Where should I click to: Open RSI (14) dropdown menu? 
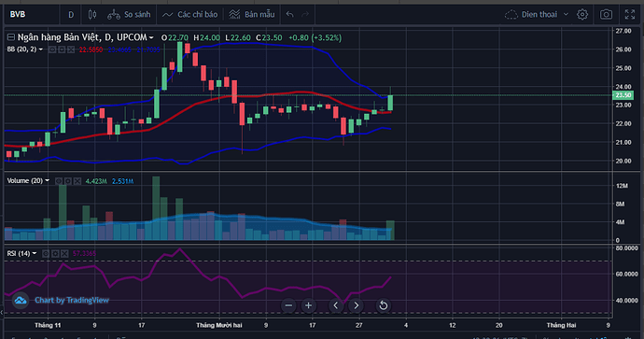coord(35,253)
